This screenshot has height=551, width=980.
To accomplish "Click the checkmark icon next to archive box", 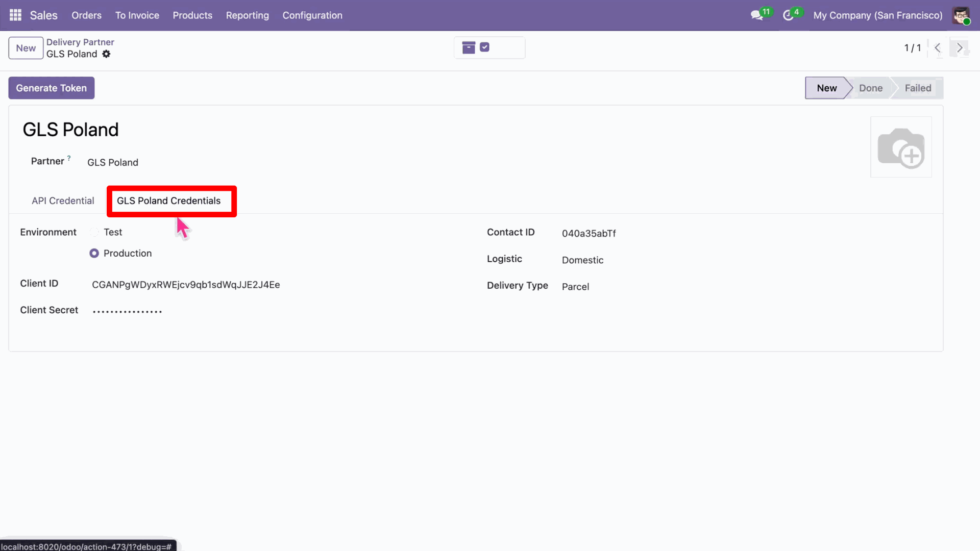I will pyautogui.click(x=485, y=47).
